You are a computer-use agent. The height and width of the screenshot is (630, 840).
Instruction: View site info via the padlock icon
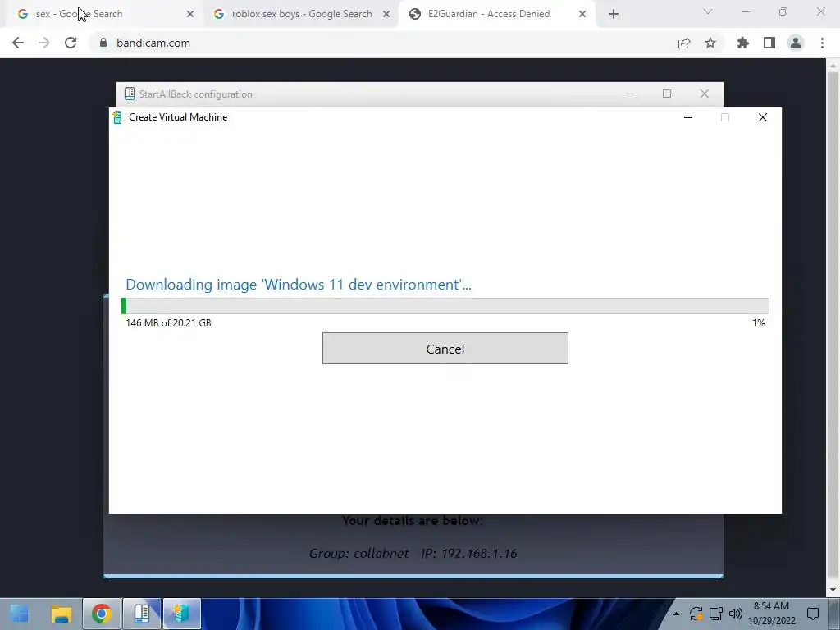[103, 43]
